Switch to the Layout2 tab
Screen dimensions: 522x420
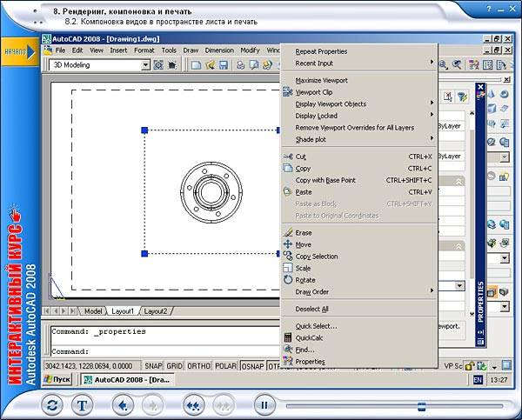(156, 311)
